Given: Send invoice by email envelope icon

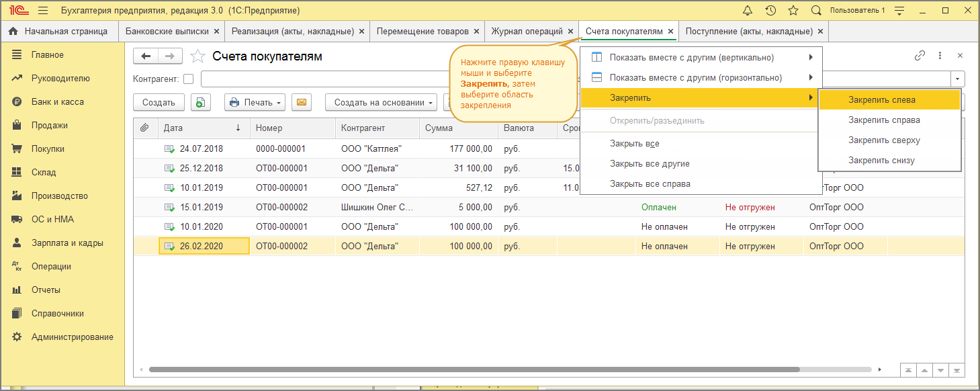Looking at the screenshot, I should coord(302,102).
